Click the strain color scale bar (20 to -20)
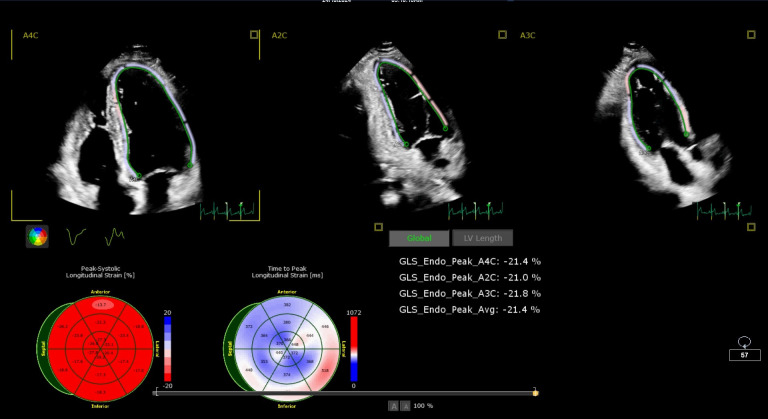 point(167,347)
